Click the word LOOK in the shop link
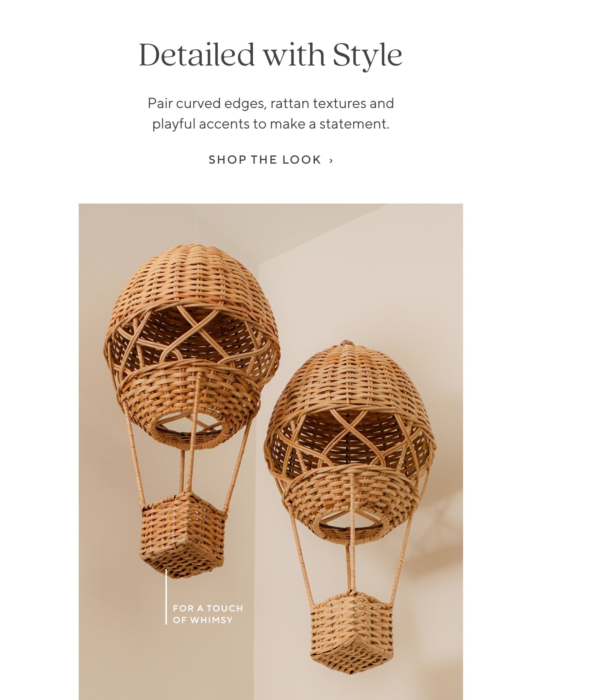The width and height of the screenshot is (615, 700). pyautogui.click(x=302, y=160)
